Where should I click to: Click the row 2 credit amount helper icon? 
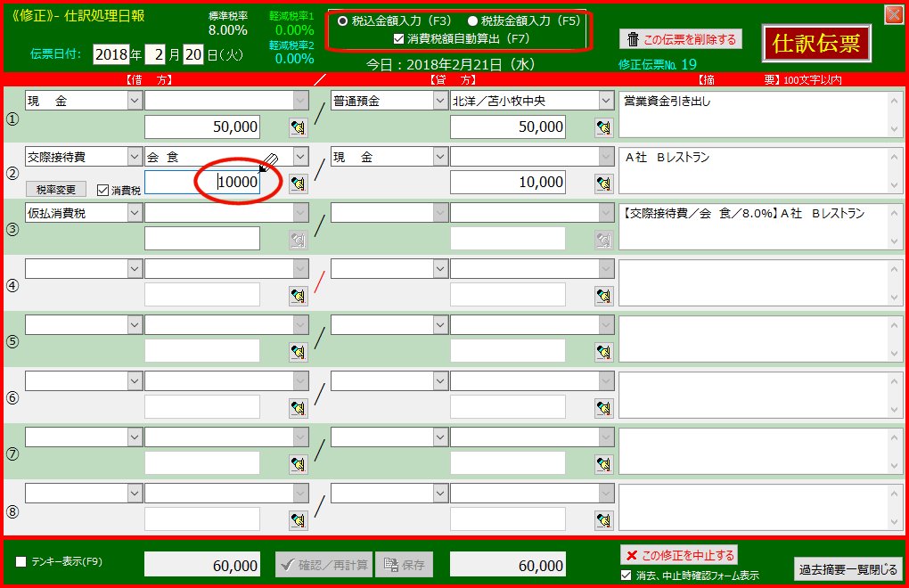(604, 184)
